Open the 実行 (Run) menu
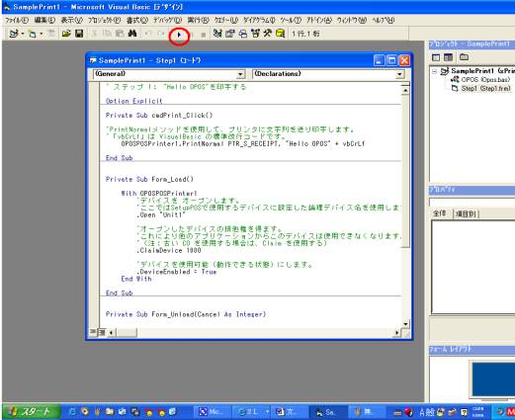515x420 pixels. pyautogui.click(x=198, y=21)
